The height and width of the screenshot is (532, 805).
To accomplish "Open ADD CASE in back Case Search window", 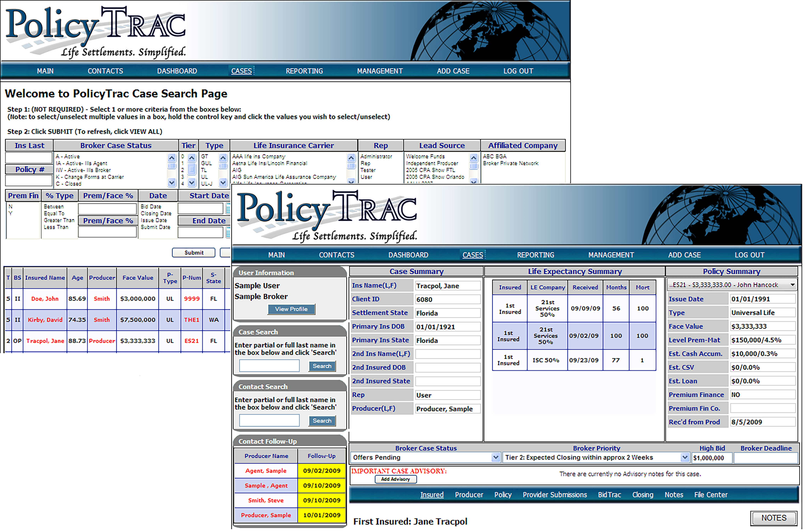I will tap(453, 71).
